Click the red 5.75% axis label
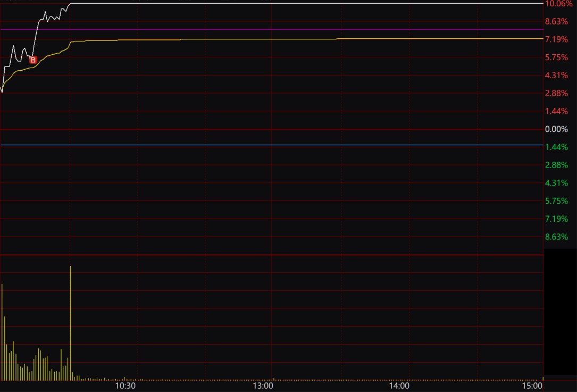This screenshot has width=577, height=392. click(557, 57)
